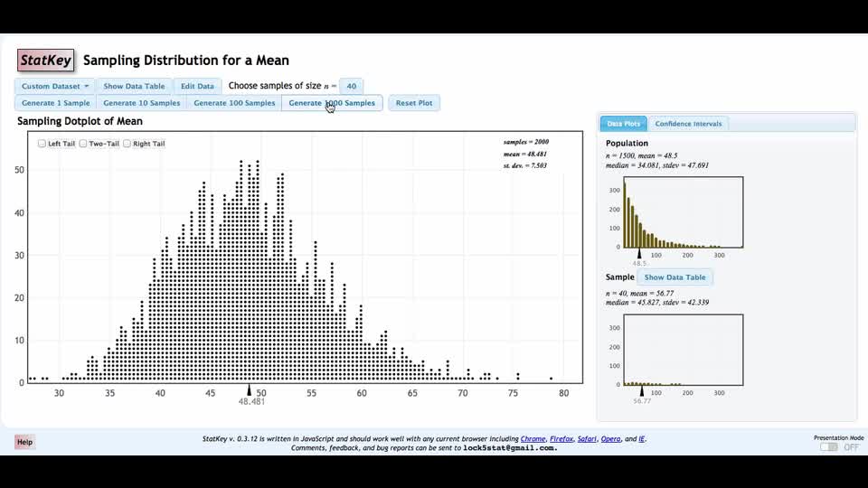Click the StatKey logo
Image resolution: width=868 pixels, height=488 pixels.
click(45, 61)
